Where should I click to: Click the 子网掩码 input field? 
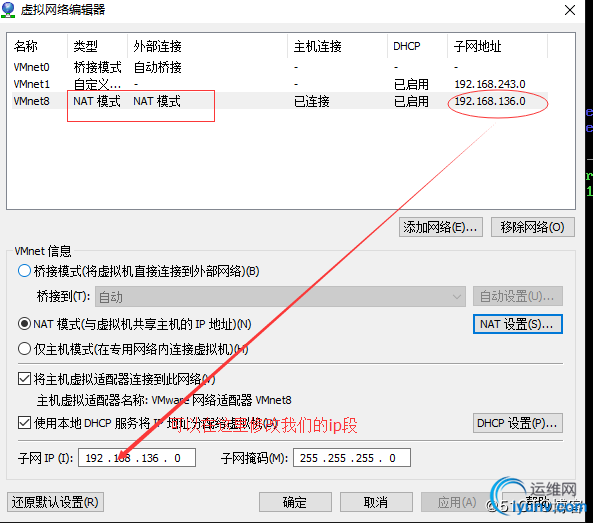click(352, 458)
